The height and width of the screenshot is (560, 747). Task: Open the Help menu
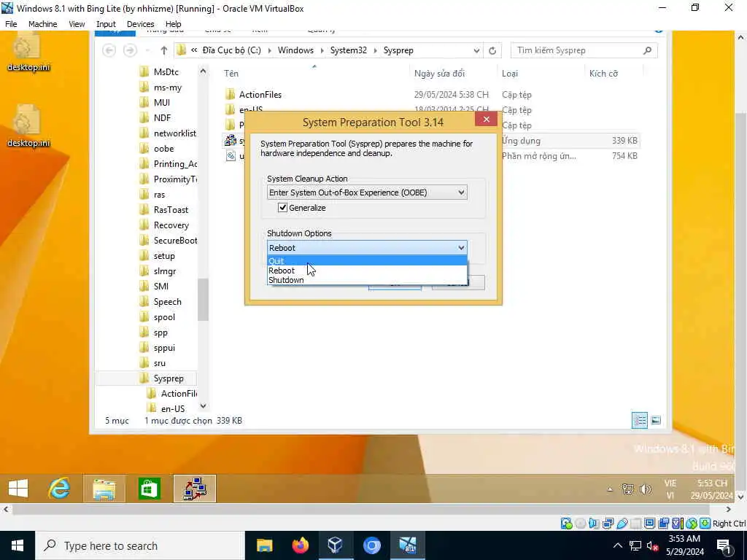click(x=174, y=24)
